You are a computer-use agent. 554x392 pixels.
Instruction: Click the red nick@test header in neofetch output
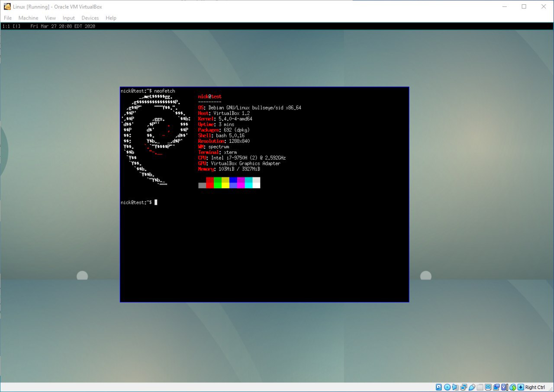(x=209, y=96)
